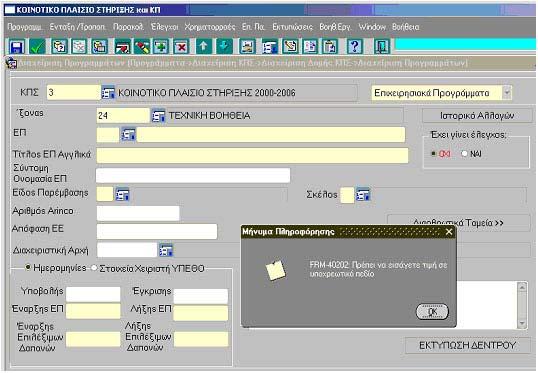Open the Βοήθεια menu

[x=406, y=27]
